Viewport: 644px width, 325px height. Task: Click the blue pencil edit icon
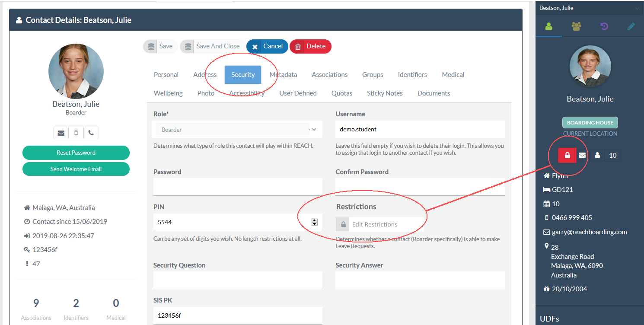631,26
